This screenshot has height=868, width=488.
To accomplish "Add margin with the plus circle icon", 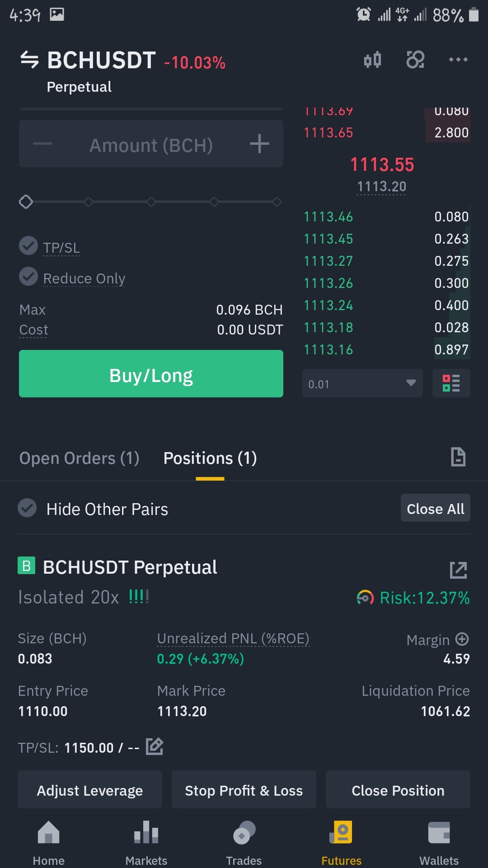I will pos(462,639).
